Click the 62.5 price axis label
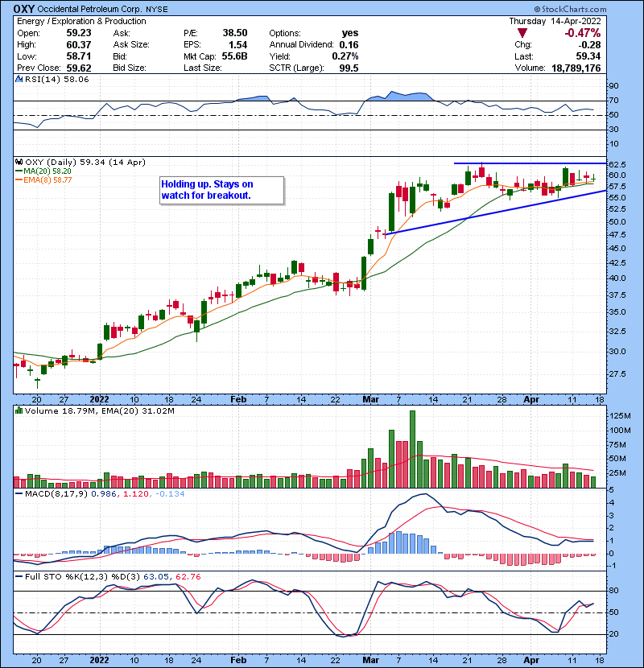Screen dimensions: 644x668 (617, 164)
